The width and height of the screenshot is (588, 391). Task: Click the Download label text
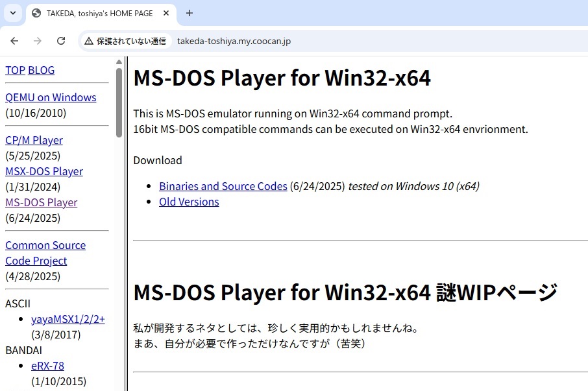[158, 160]
